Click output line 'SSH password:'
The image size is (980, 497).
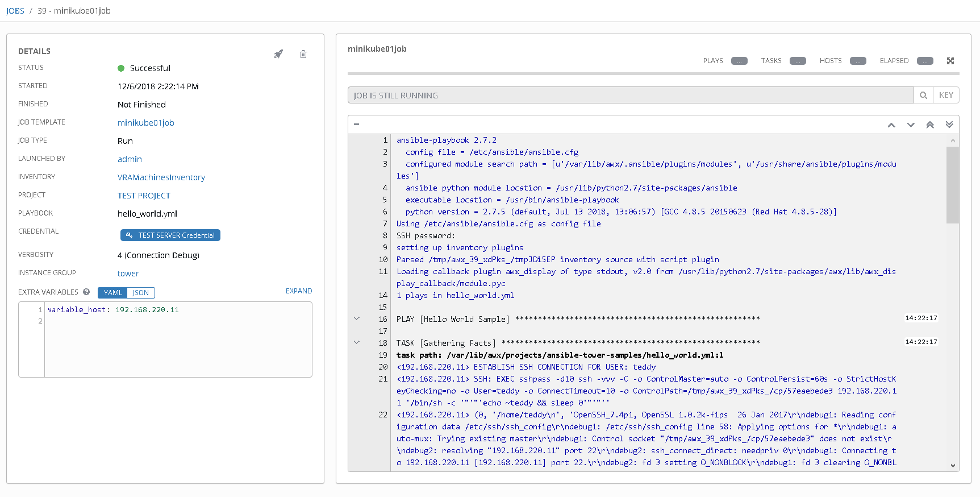click(x=426, y=235)
